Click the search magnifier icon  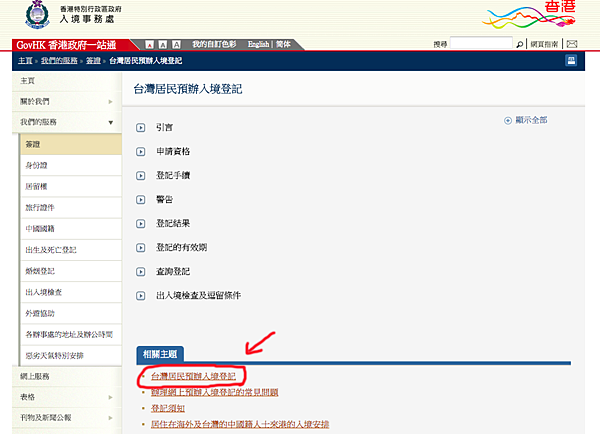point(519,44)
